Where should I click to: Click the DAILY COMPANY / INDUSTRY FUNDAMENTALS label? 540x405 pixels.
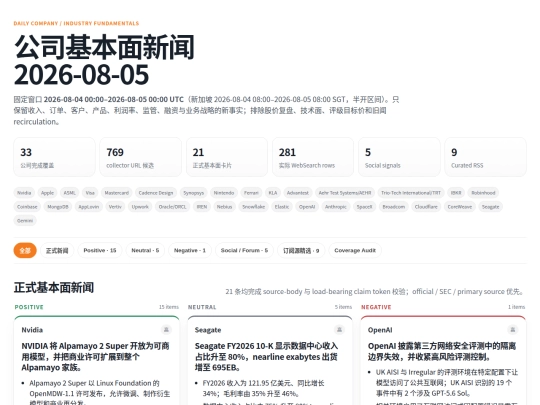(76, 23)
